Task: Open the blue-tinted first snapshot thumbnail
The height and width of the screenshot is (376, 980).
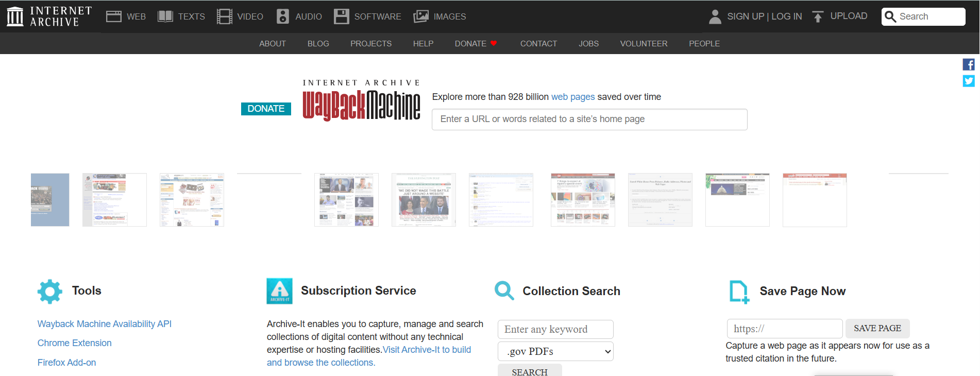Action: coord(50,200)
